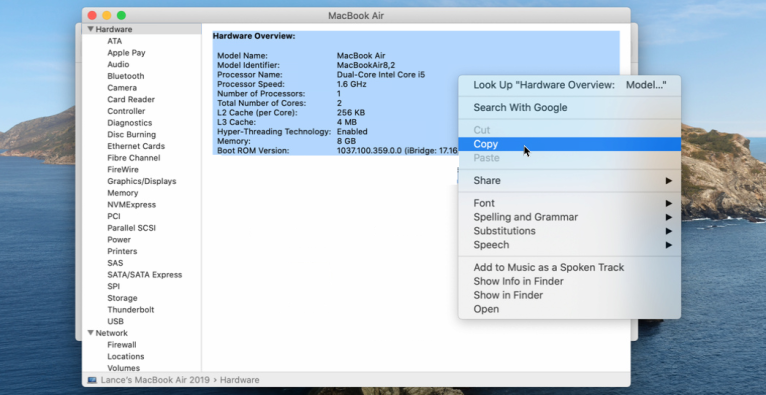Choose Copy from the context menu
Image resolution: width=766 pixels, height=395 pixels.
point(569,144)
